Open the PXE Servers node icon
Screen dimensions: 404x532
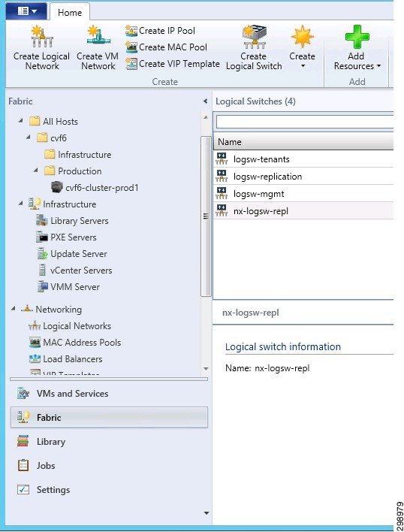42,237
